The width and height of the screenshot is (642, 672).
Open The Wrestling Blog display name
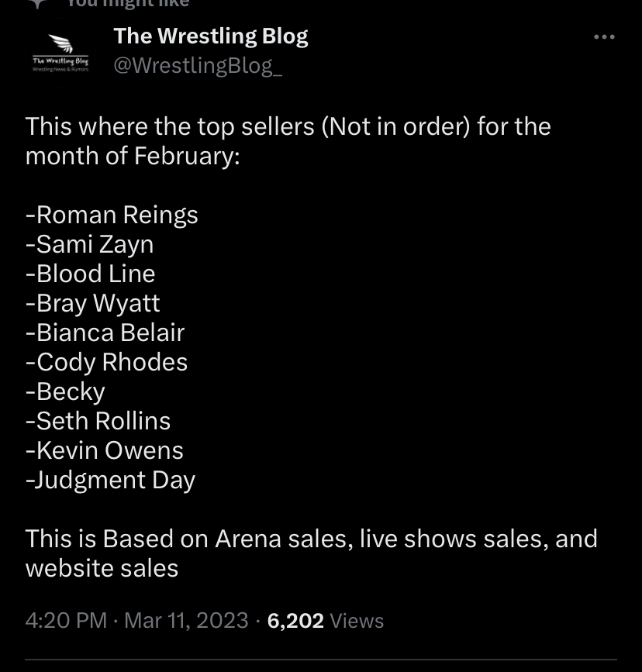point(210,36)
